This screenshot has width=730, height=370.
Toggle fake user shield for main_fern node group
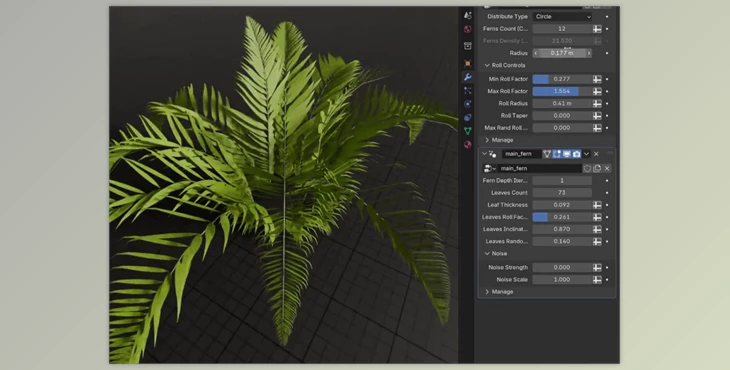coord(587,168)
